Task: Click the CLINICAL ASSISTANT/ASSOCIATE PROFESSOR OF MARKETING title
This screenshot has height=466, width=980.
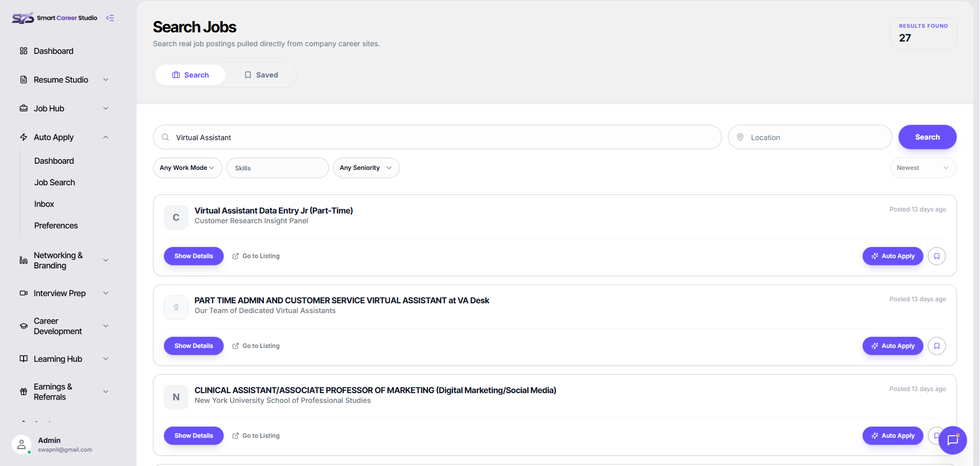Action: pyautogui.click(x=375, y=390)
